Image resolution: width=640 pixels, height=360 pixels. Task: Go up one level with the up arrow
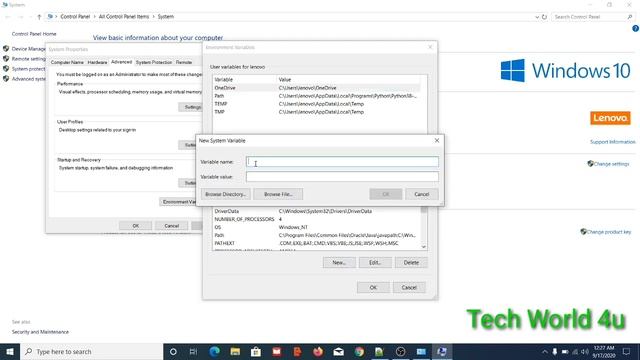[39, 17]
